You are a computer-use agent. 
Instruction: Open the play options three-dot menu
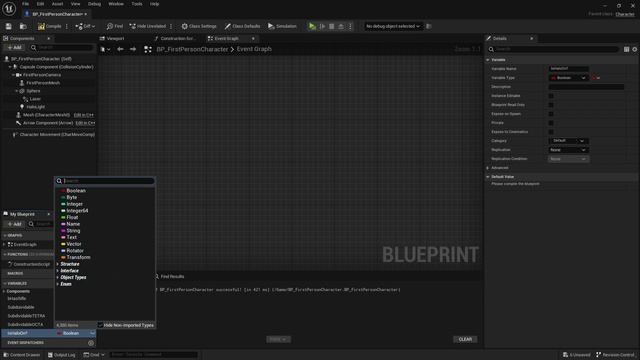(x=350, y=26)
